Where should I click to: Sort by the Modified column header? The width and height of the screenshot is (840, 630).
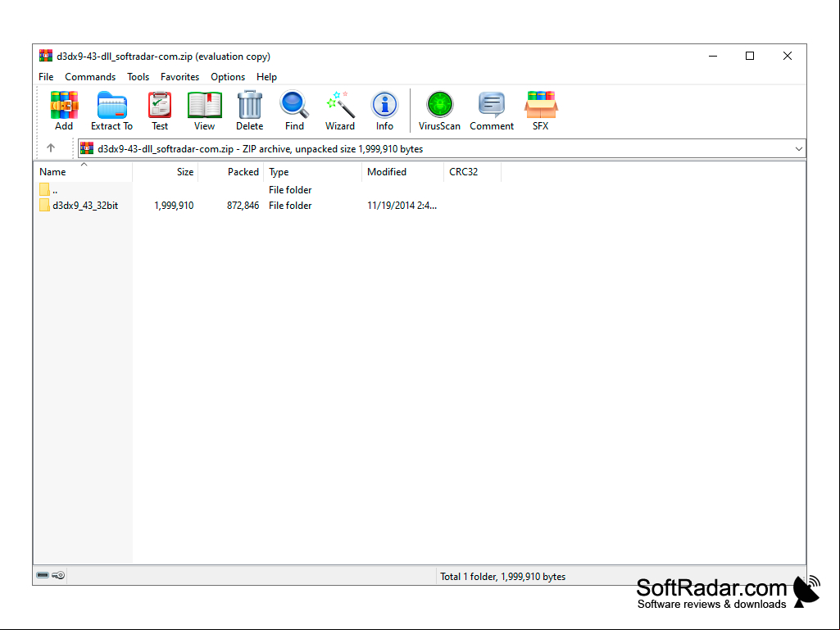[403, 172]
